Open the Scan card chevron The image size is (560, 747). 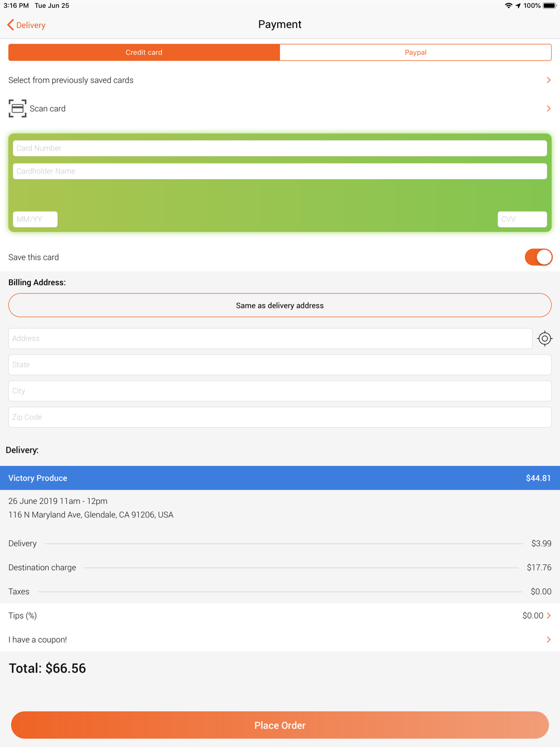point(548,109)
